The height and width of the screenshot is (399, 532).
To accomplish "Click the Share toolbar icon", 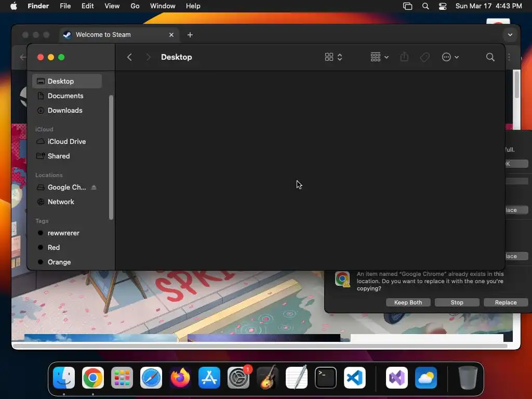I will (404, 57).
